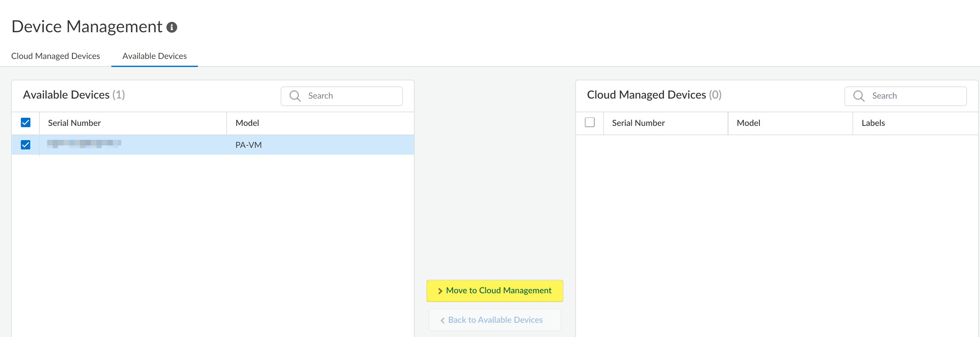Image resolution: width=980 pixels, height=337 pixels.
Task: Sort by Model column in Available Devices
Action: tap(247, 123)
